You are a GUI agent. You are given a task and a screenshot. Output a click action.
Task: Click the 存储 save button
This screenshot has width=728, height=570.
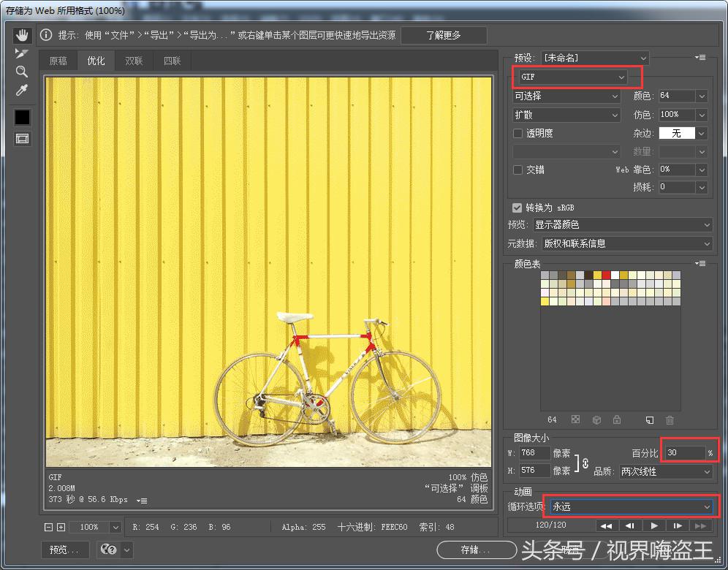point(477,550)
